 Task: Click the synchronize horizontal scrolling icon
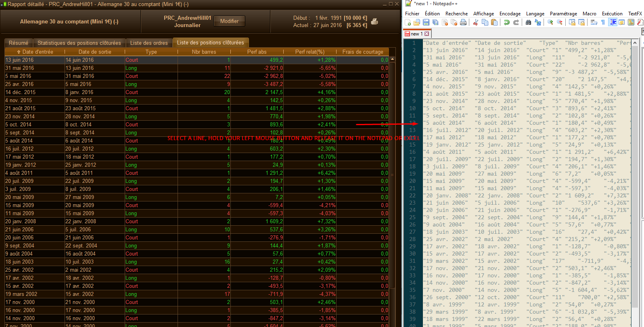(x=581, y=23)
